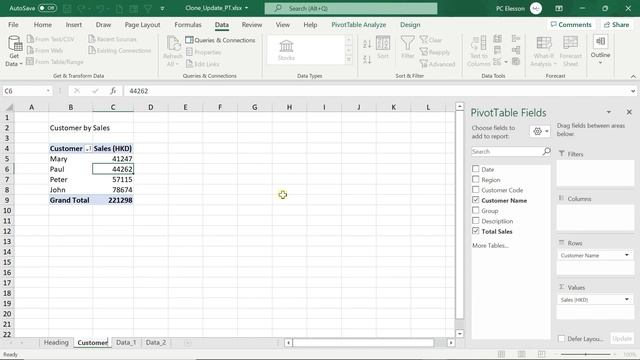Open Customize Quick Access Toolbar dropdown
640x360 pixels.
tap(162, 8)
